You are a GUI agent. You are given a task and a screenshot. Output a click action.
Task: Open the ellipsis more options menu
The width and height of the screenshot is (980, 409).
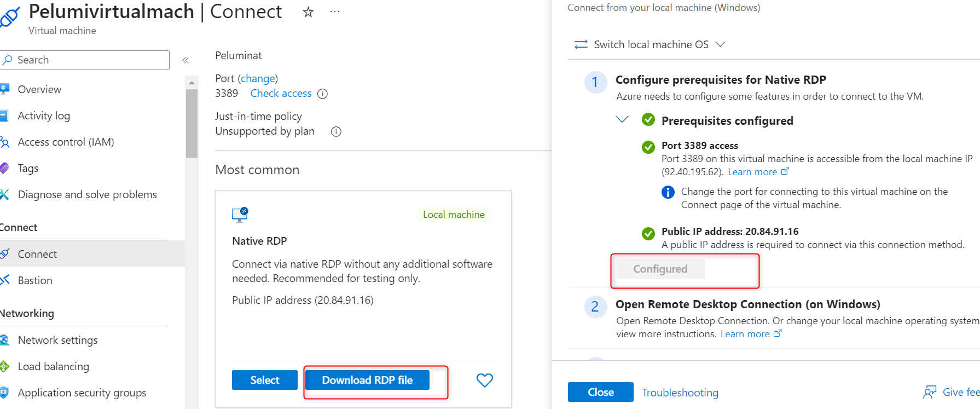point(335,12)
